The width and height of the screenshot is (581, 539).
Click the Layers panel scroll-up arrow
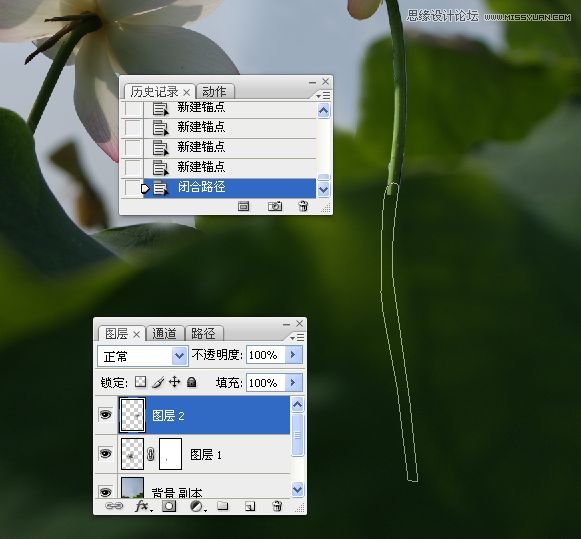[x=298, y=405]
